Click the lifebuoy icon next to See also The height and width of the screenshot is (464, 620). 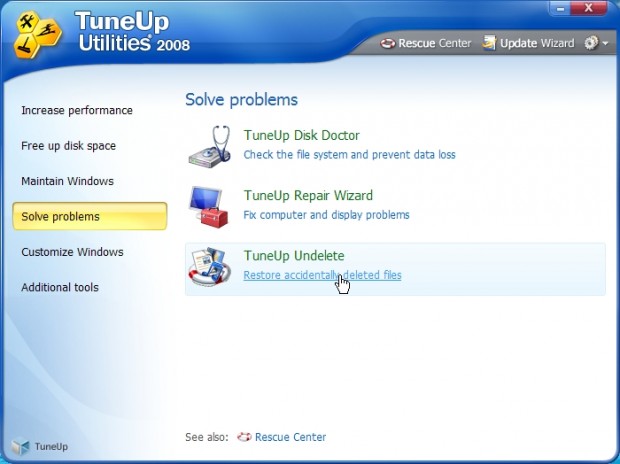(x=244, y=437)
